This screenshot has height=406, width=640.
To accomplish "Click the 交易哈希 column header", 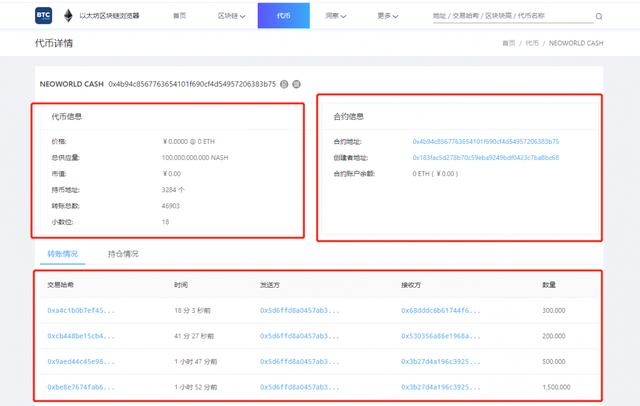I will point(60,285).
